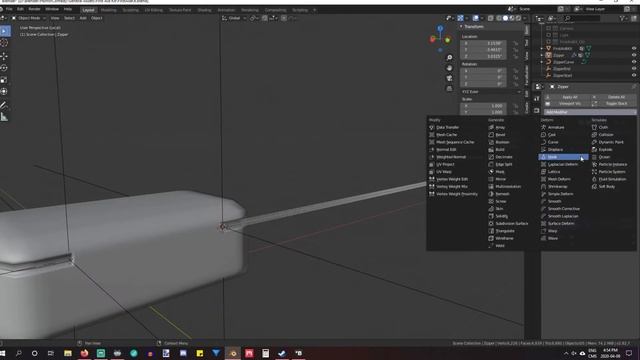Add the Bevel modifier
This screenshot has width=640, height=360.
(500, 135)
